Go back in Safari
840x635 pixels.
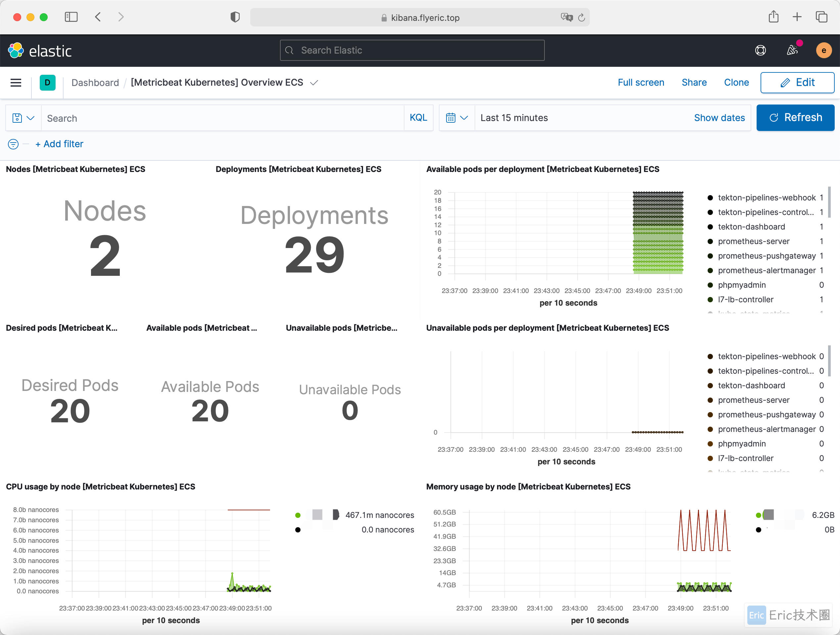(98, 17)
